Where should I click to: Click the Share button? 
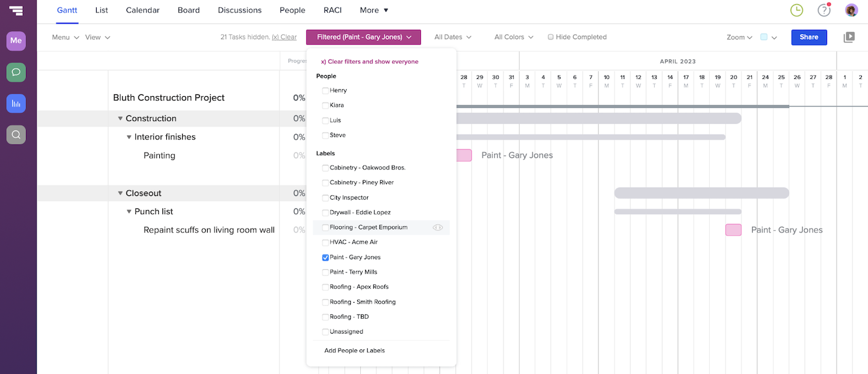point(808,37)
